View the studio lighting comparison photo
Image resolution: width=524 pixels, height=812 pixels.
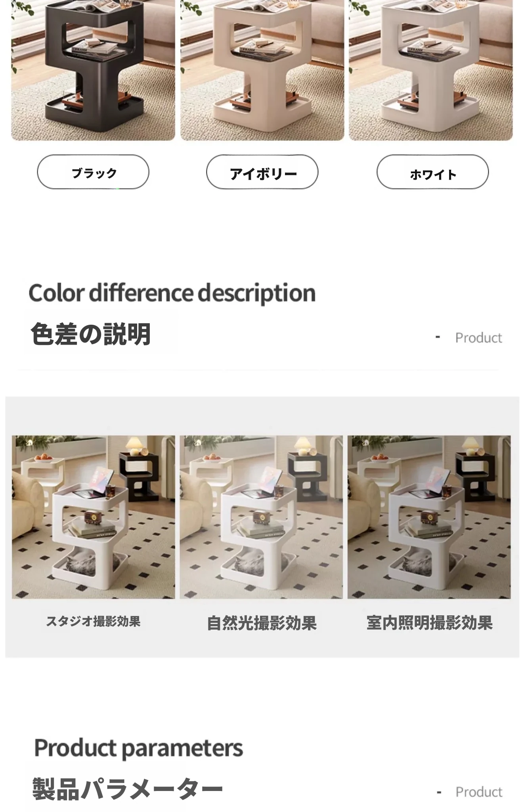tap(94, 517)
